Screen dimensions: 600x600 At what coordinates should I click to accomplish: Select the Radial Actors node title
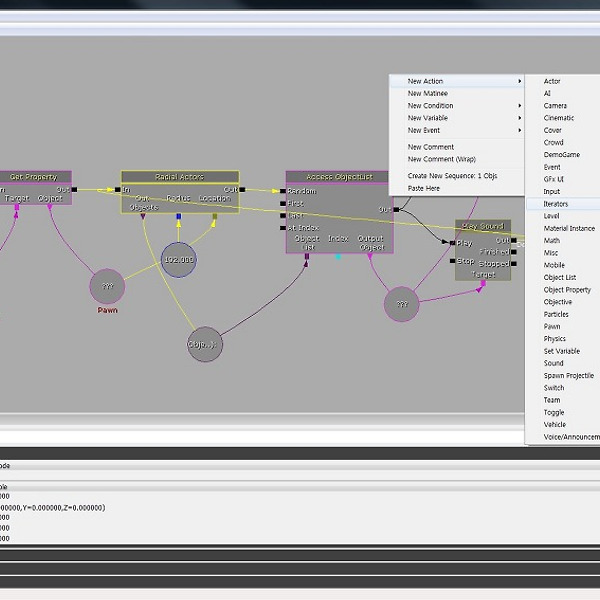point(180,177)
